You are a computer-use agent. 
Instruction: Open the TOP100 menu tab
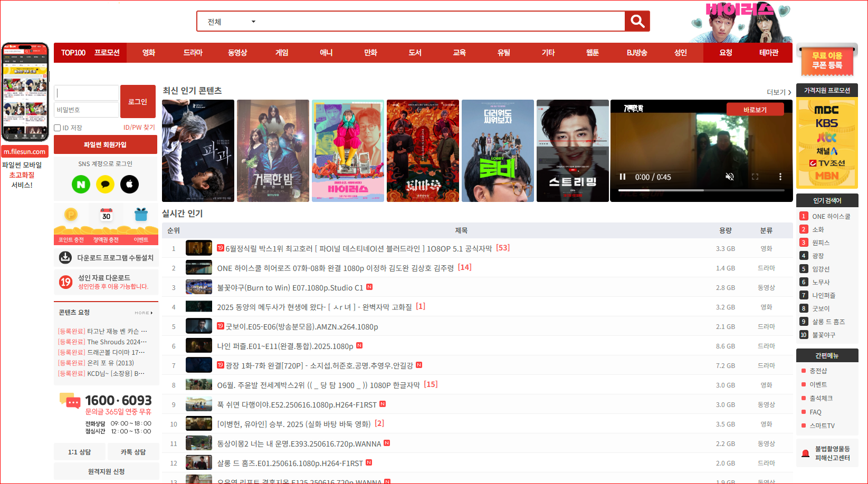pos(73,53)
